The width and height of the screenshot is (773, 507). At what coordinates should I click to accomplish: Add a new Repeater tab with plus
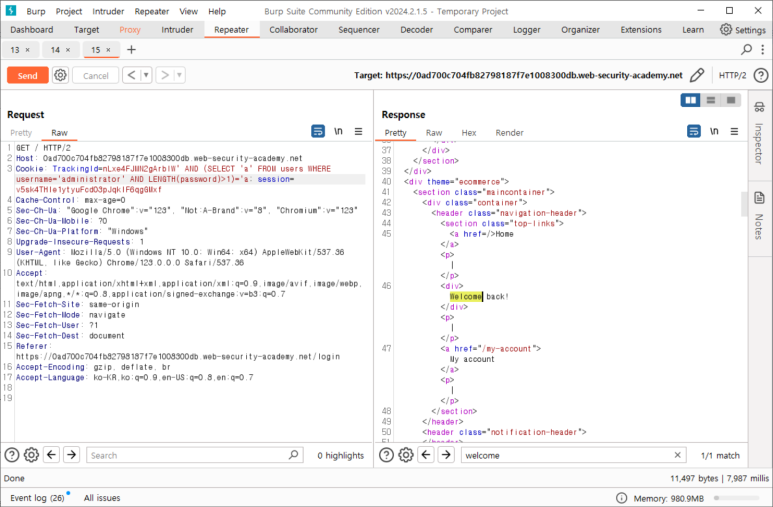(131, 49)
